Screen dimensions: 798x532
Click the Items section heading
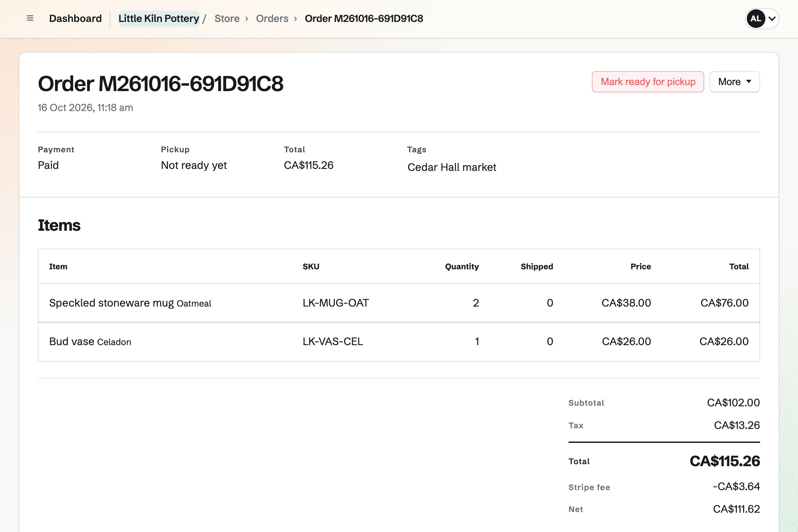point(59,225)
